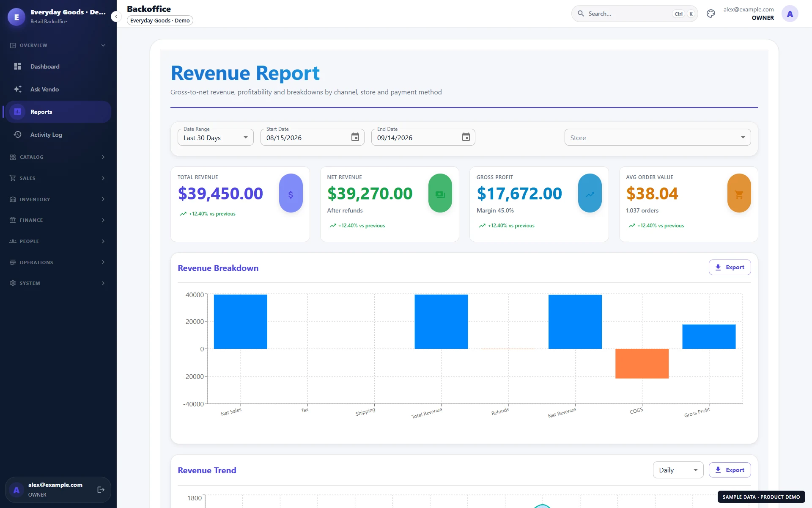Click the Dashboard grid icon
Image resolution: width=812 pixels, height=508 pixels.
tap(17, 66)
